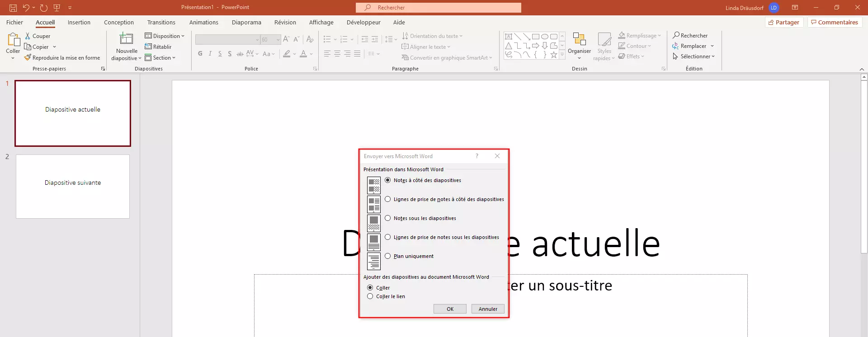The height and width of the screenshot is (337, 868).
Task: Click text highlight color marker
Action: (287, 54)
